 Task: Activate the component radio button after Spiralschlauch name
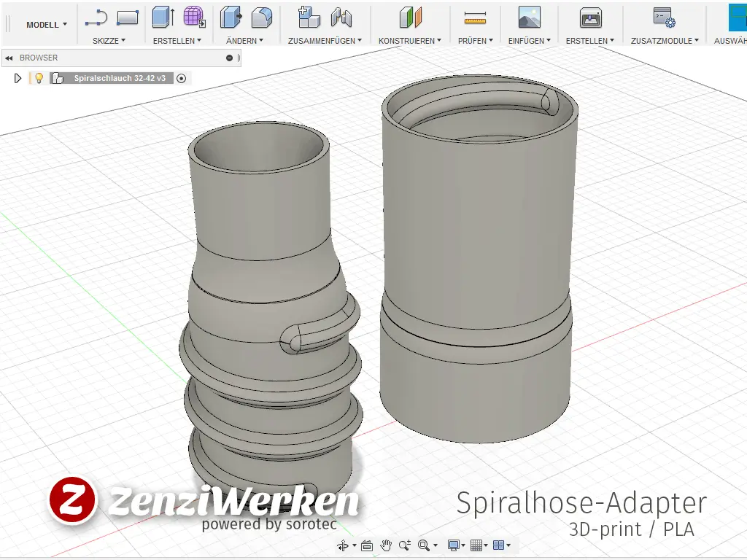[181, 78]
